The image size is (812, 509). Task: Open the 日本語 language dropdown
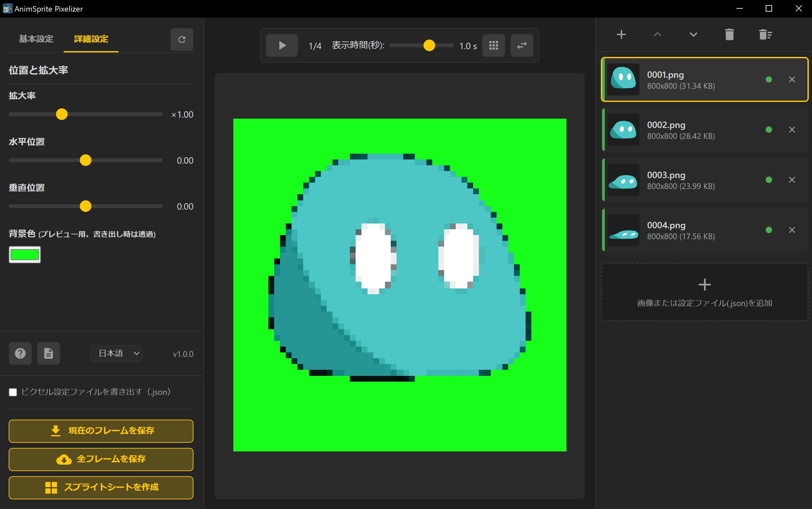116,353
